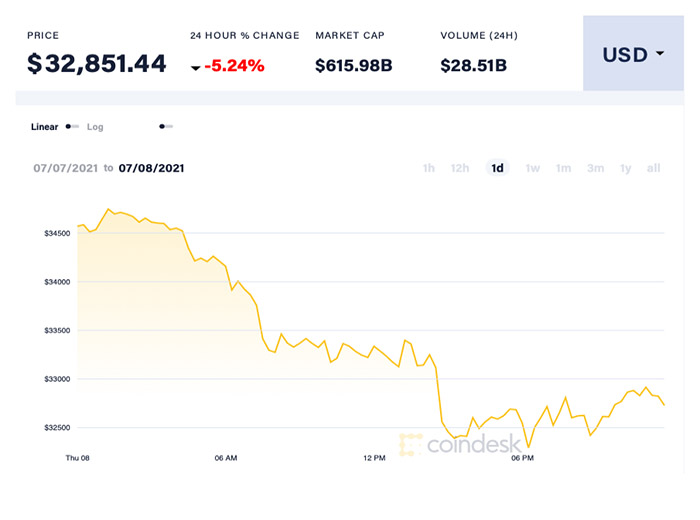Select the Linear scale label
700x520 pixels.
point(44,127)
